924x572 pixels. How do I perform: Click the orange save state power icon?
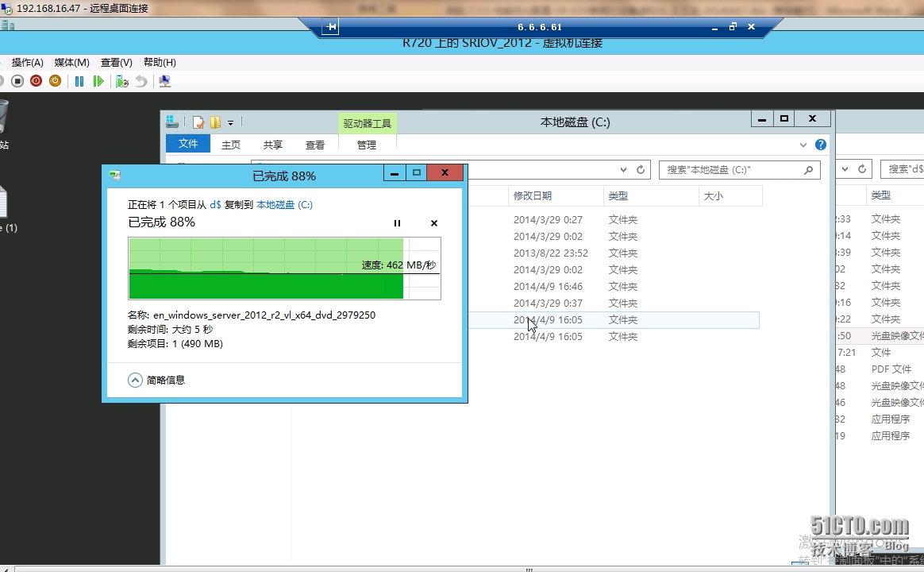[x=56, y=81]
